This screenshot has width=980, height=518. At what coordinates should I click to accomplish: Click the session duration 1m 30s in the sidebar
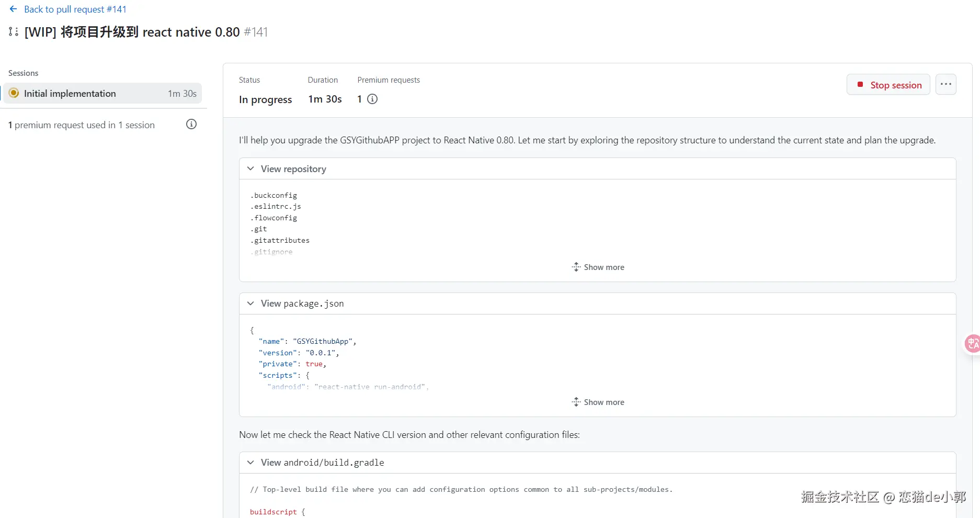click(x=182, y=94)
